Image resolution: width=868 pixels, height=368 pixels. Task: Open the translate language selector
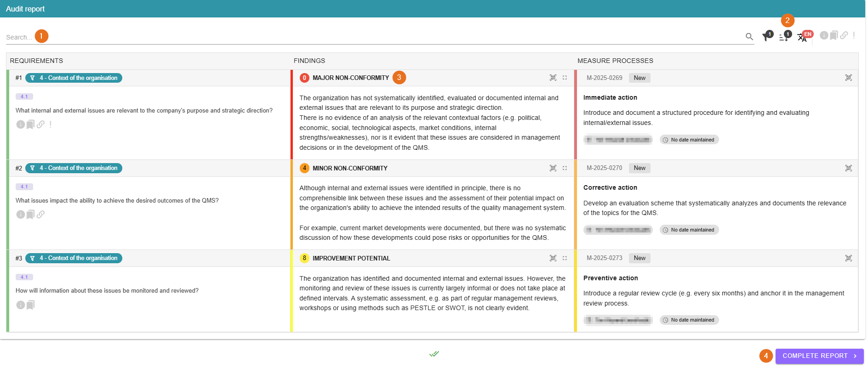802,38
